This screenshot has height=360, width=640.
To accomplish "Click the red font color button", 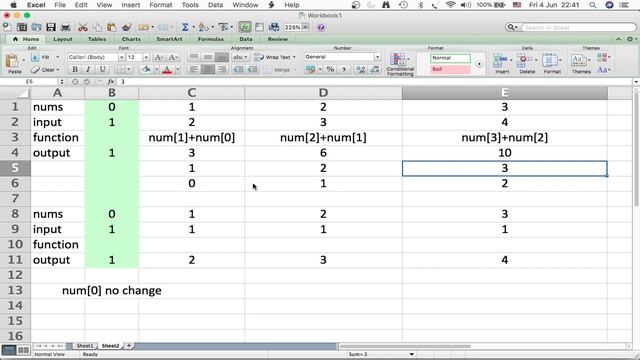I will pyautogui.click(x=167, y=70).
